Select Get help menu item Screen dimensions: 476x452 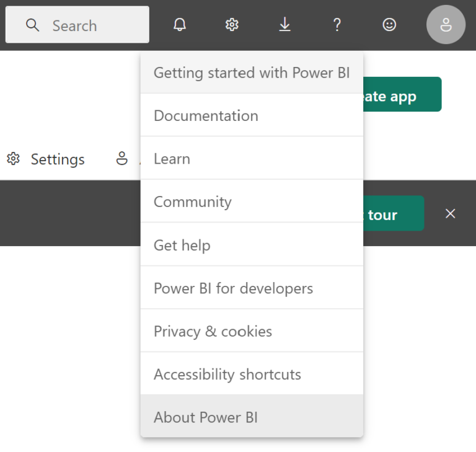pos(252,244)
